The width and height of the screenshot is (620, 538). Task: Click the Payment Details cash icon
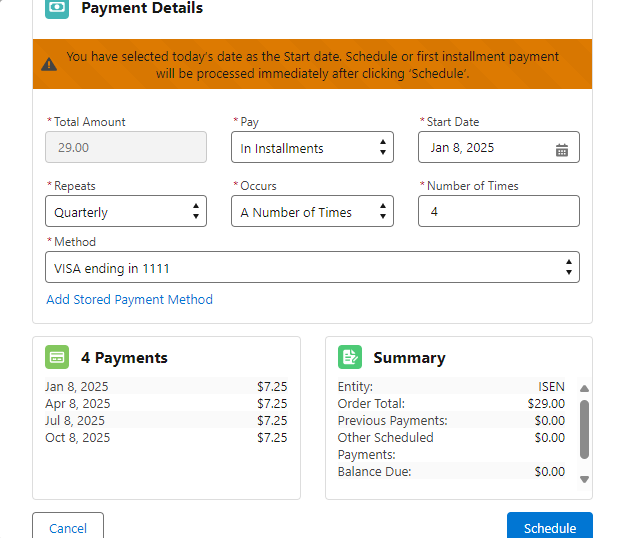click(x=57, y=9)
